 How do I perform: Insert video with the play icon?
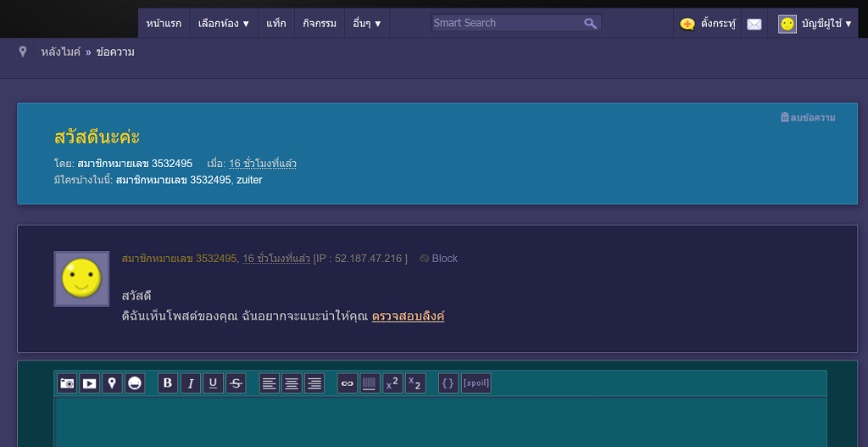90,383
